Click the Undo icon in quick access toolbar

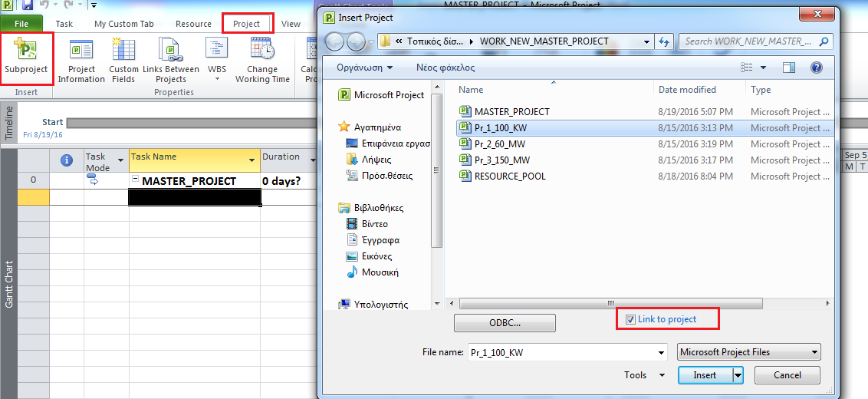tap(45, 6)
